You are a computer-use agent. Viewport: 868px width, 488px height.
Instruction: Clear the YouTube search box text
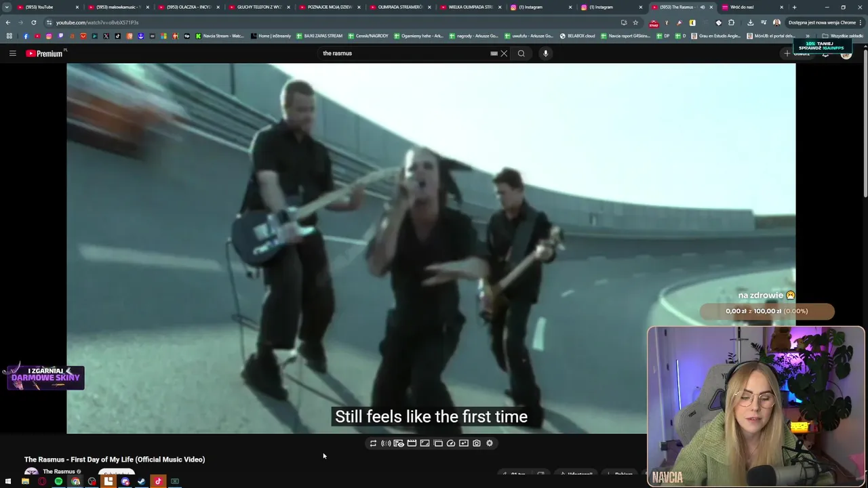click(504, 54)
